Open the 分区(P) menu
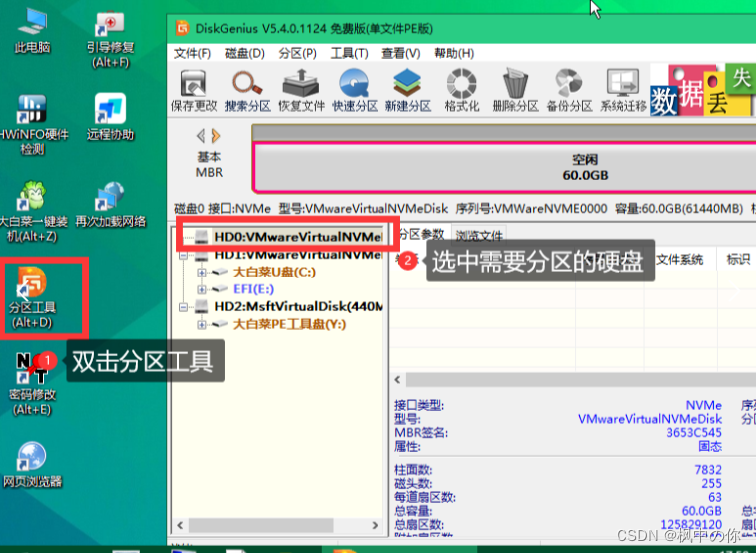Screen dimensions: 756x553 click(297, 53)
